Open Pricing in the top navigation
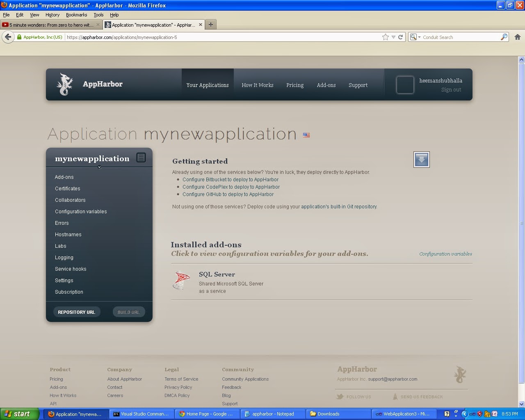The width and height of the screenshot is (525, 420). point(295,85)
